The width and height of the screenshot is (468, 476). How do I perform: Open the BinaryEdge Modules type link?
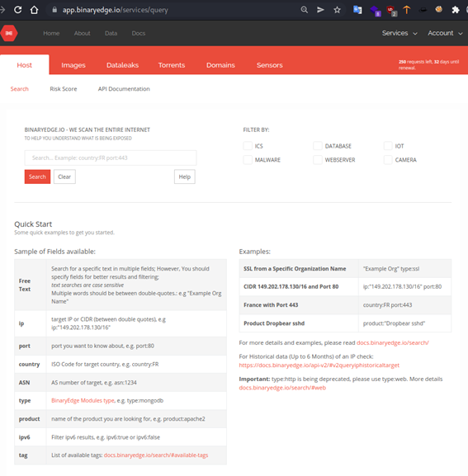click(83, 400)
